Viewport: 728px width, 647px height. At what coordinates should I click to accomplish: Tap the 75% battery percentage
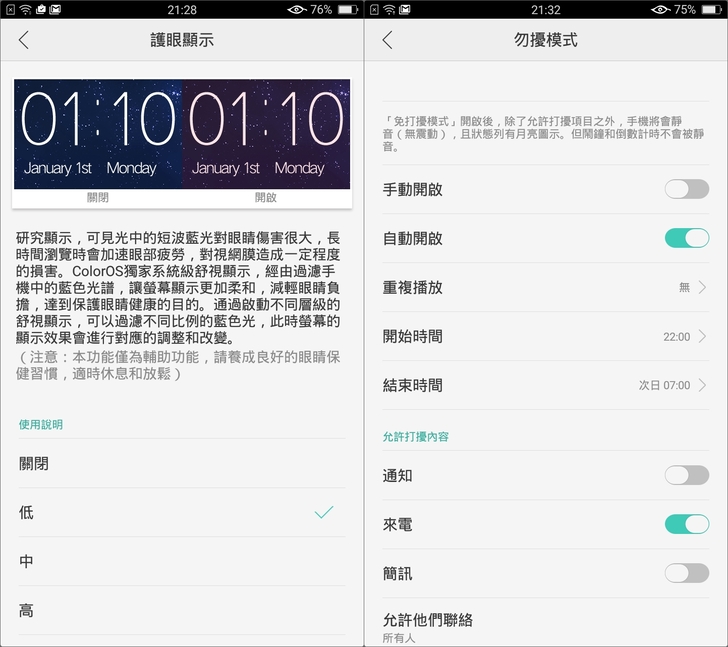[x=685, y=9]
